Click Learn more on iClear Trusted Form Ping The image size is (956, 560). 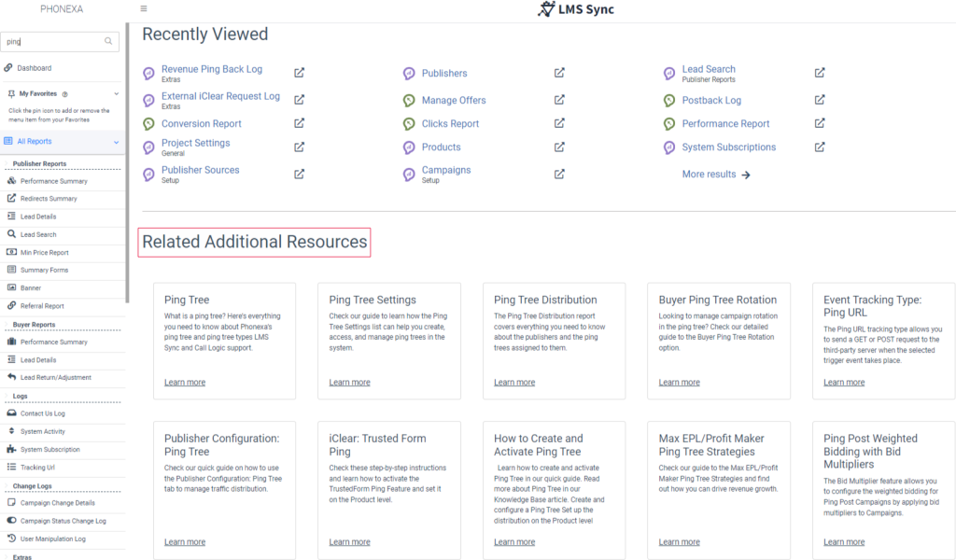[x=349, y=542]
